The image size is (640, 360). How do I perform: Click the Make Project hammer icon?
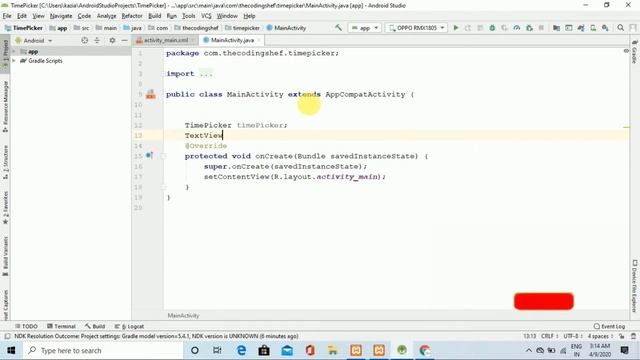pos(338,28)
